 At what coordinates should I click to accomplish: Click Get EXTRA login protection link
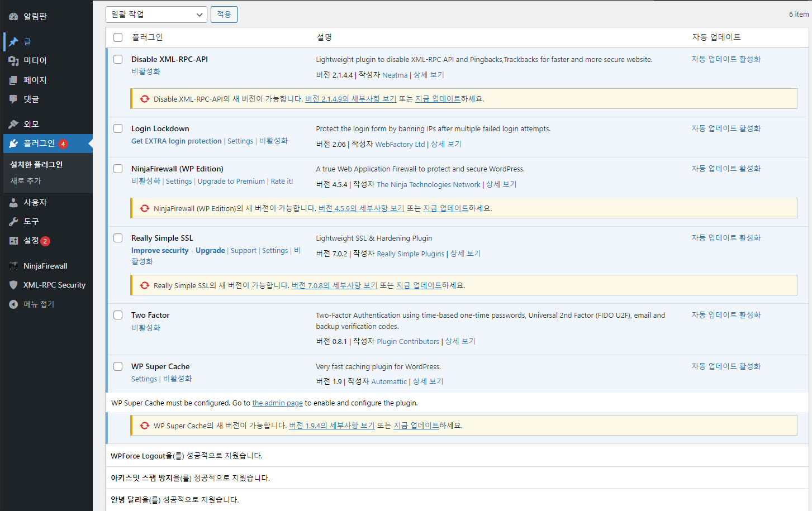coord(177,141)
